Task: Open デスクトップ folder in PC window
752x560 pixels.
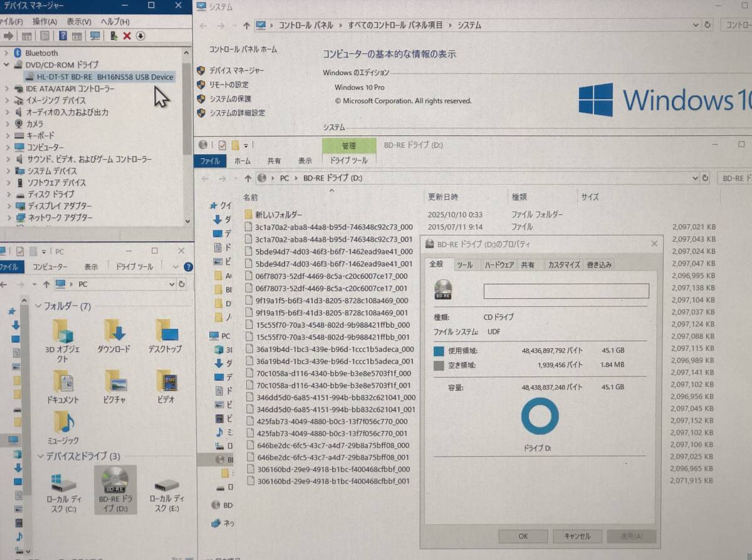Action: point(165,337)
